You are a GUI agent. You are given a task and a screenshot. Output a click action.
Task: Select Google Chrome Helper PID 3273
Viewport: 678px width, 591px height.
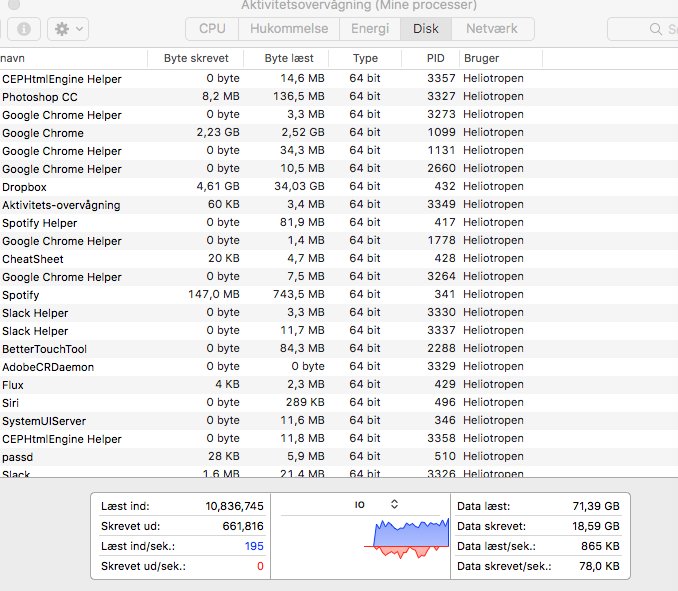[339, 115]
